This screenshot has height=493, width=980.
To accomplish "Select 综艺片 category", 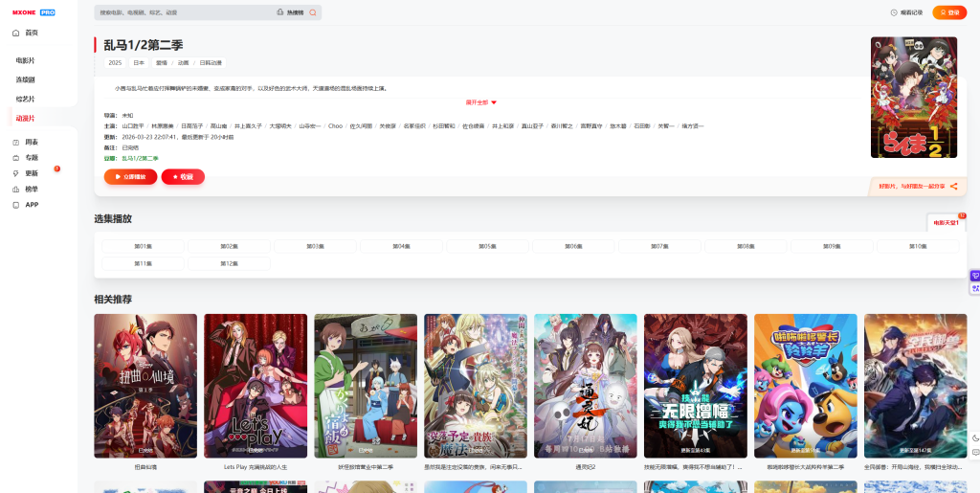I will (x=25, y=100).
